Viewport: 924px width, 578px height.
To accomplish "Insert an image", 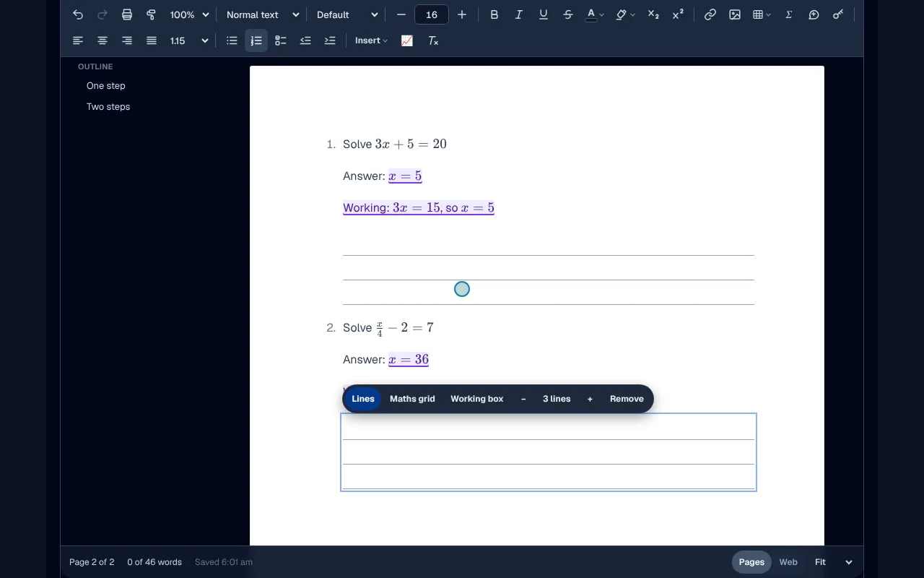I will tap(735, 14).
